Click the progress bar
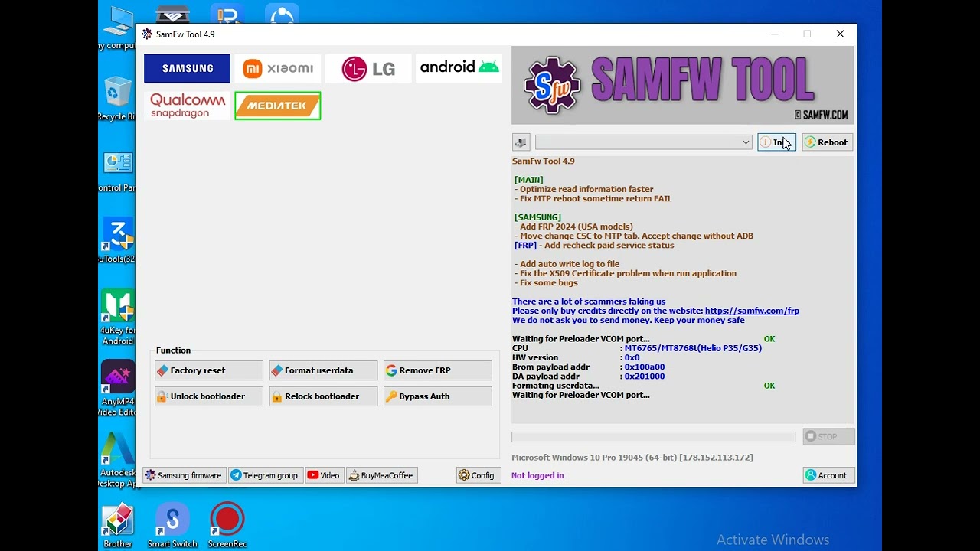Viewport: 980px width, 551px height. tap(653, 437)
